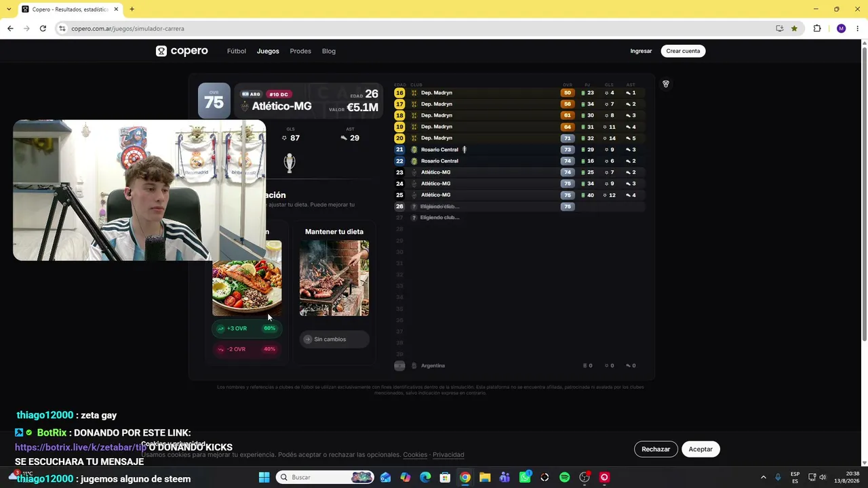The height and width of the screenshot is (488, 868).
Task: Open Microsoft Teams from the taskbar
Action: 505,477
